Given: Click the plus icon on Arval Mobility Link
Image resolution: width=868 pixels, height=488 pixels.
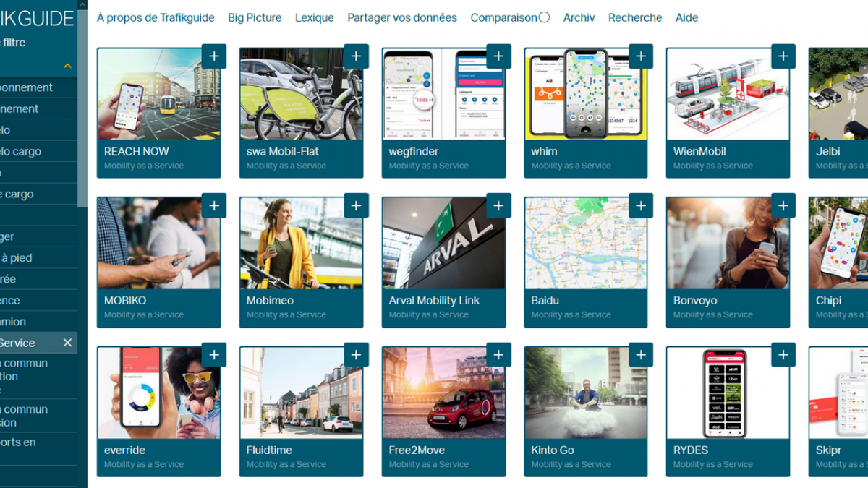Looking at the screenshot, I should click(498, 205).
